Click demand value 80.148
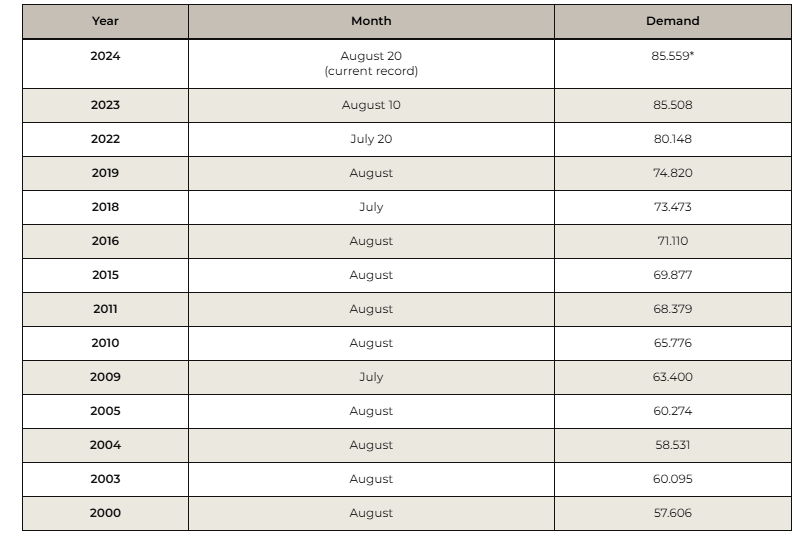This screenshot has height=544, width=808. point(671,139)
